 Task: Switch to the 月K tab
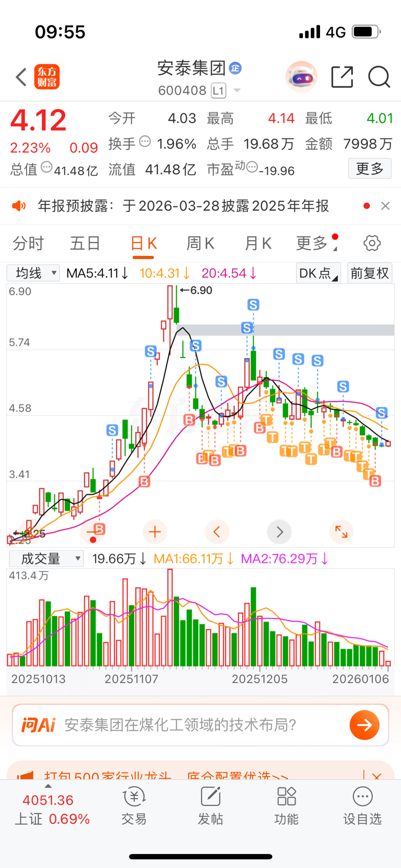(x=258, y=243)
